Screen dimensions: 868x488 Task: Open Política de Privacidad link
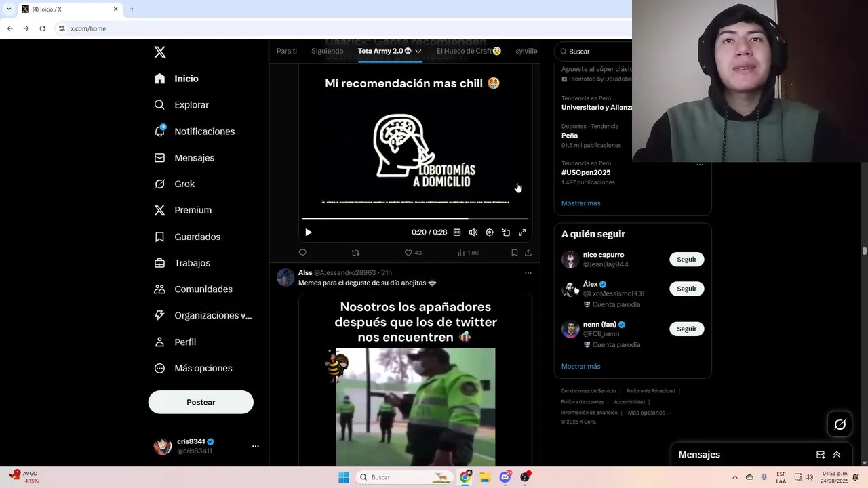pyautogui.click(x=650, y=391)
